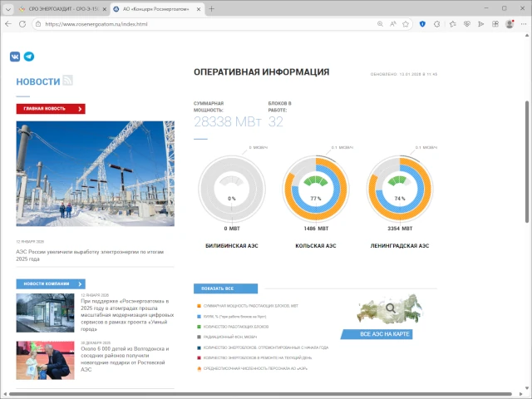This screenshot has height=399, width=532.
Task: Open headline about АЭС России electricity output 2025
Action: point(90,255)
